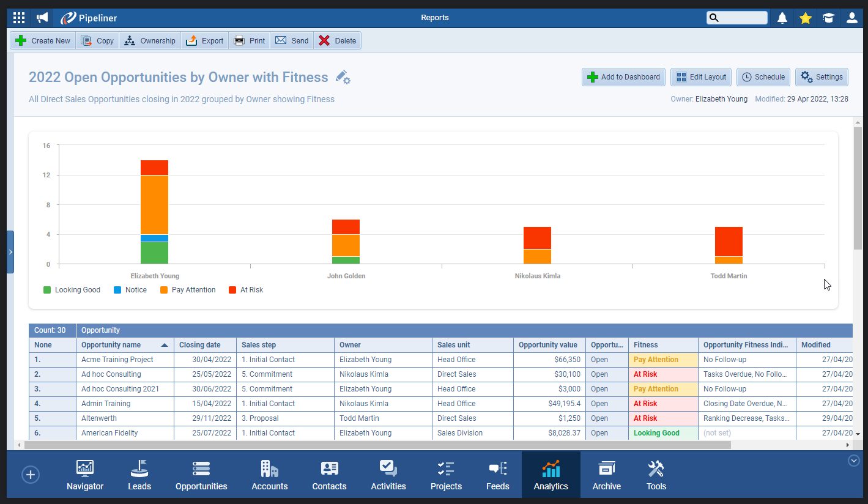This screenshot has width=868, height=504.
Task: Click the orange segment of Elizabeth Young's bar
Action: [x=154, y=205]
